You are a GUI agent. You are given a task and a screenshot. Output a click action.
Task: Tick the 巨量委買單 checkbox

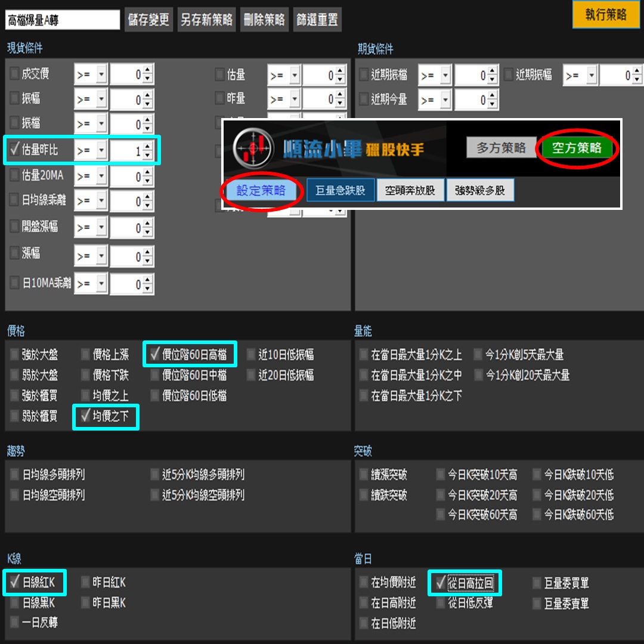537,583
